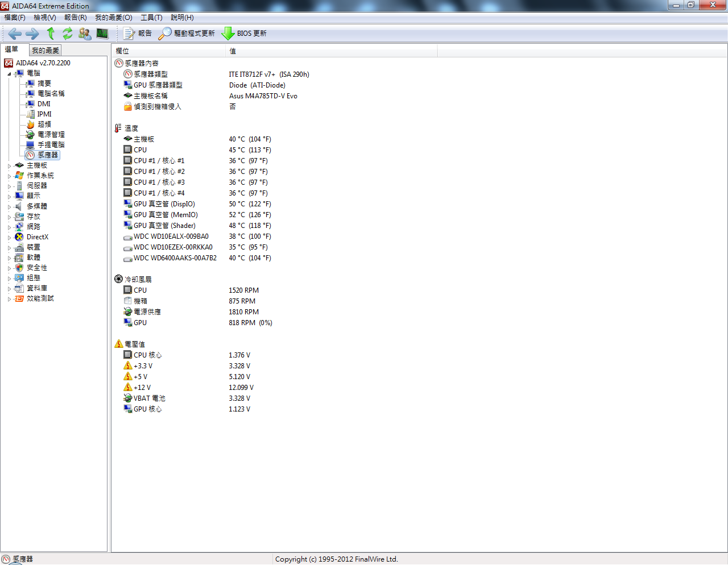Select the 感應器 tree entry
Screen dimensions: 728x565
point(48,155)
